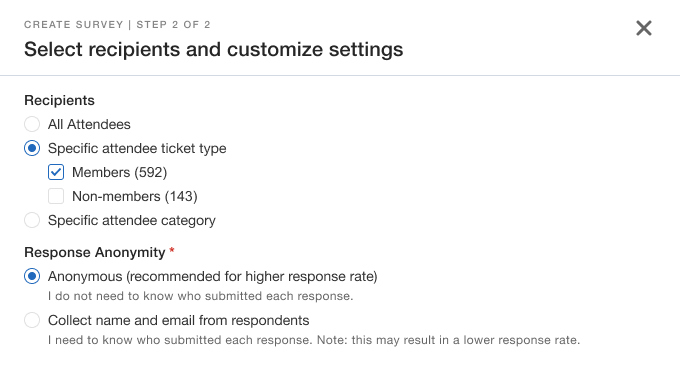Image resolution: width=680 pixels, height=372 pixels.
Task: Click the lower response rate note text
Action: [314, 340]
